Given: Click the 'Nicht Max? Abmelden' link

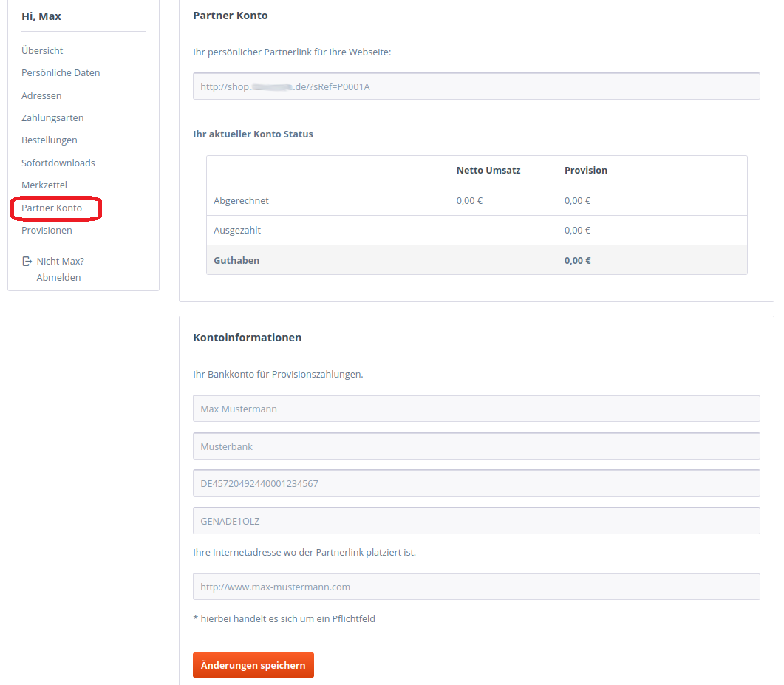Looking at the screenshot, I should pyautogui.click(x=59, y=270).
